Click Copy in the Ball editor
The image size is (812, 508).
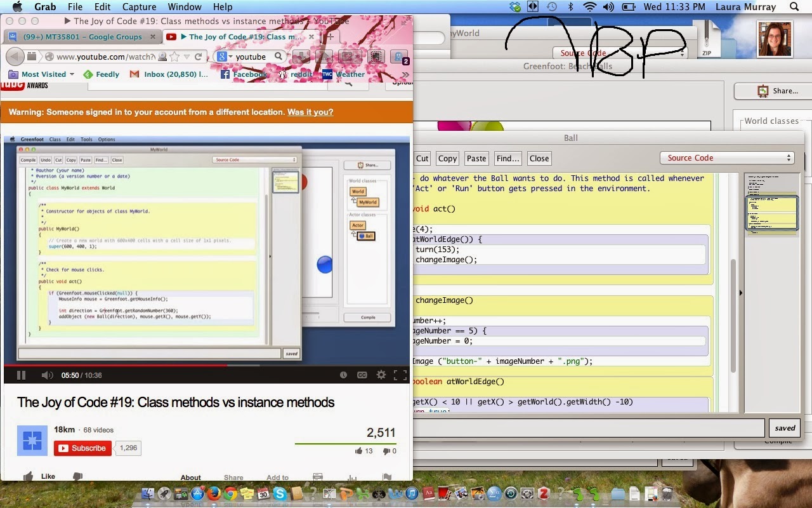(447, 158)
